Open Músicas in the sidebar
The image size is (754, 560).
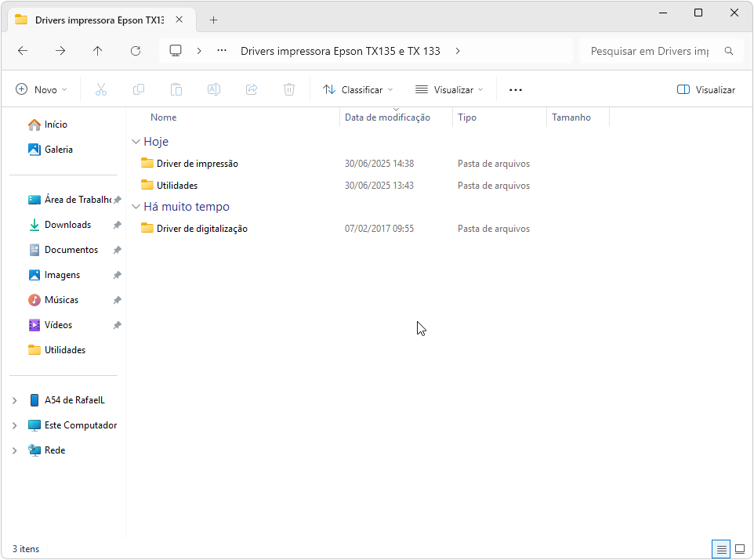[x=53, y=299]
